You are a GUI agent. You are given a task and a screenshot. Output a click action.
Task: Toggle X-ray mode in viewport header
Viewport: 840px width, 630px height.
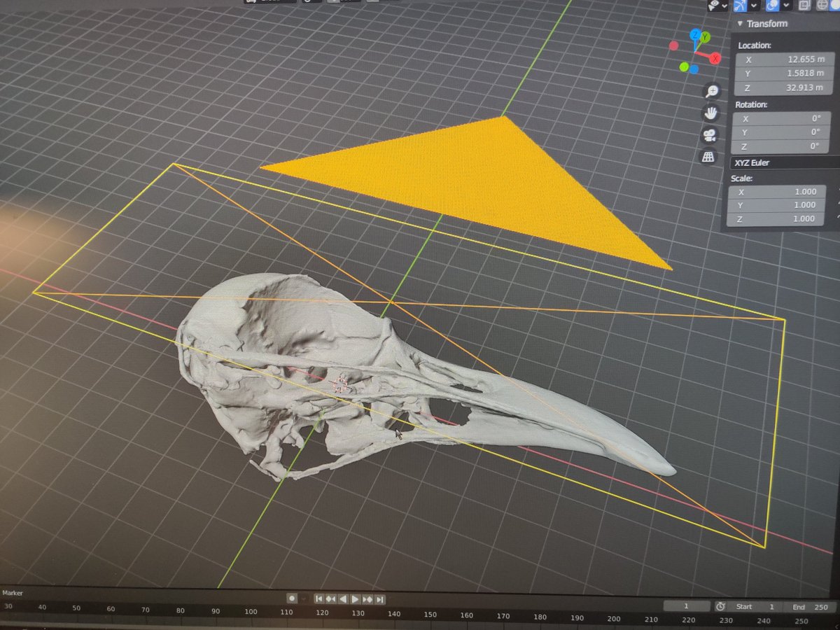(804, 6)
